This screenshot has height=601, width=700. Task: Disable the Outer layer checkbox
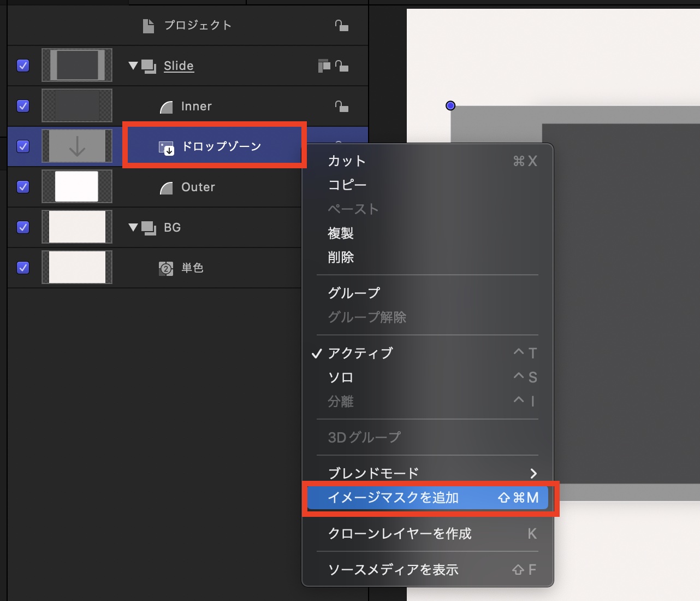pos(23,187)
